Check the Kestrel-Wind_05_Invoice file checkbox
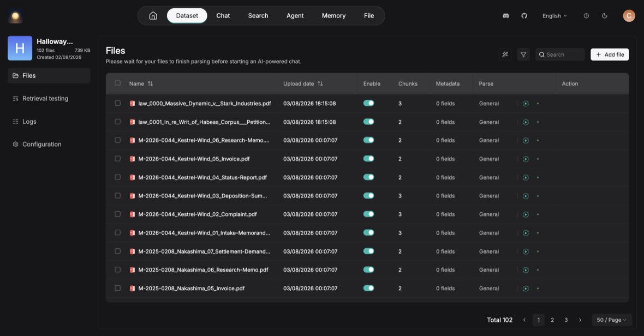This screenshot has width=644, height=336. pos(117,158)
